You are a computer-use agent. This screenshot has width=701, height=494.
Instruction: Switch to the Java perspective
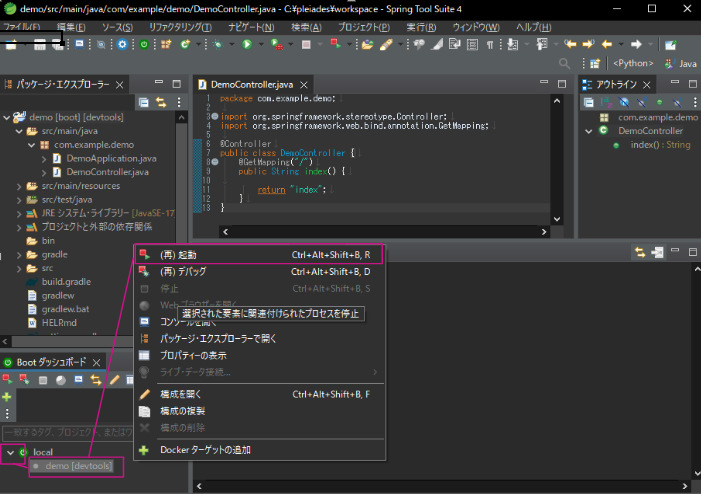pos(681,64)
